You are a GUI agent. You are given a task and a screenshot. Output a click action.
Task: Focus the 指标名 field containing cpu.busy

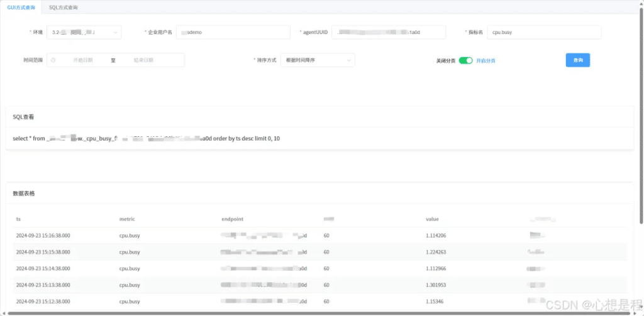(x=543, y=32)
